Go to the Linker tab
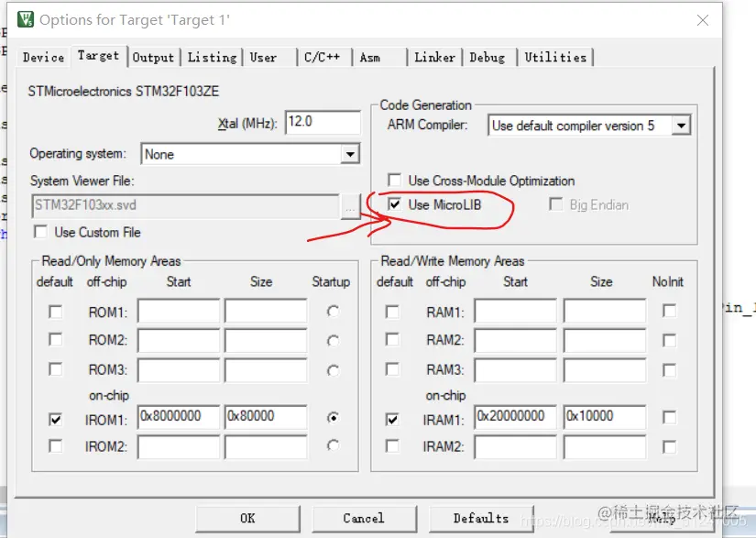This screenshot has height=538, width=756. (435, 58)
